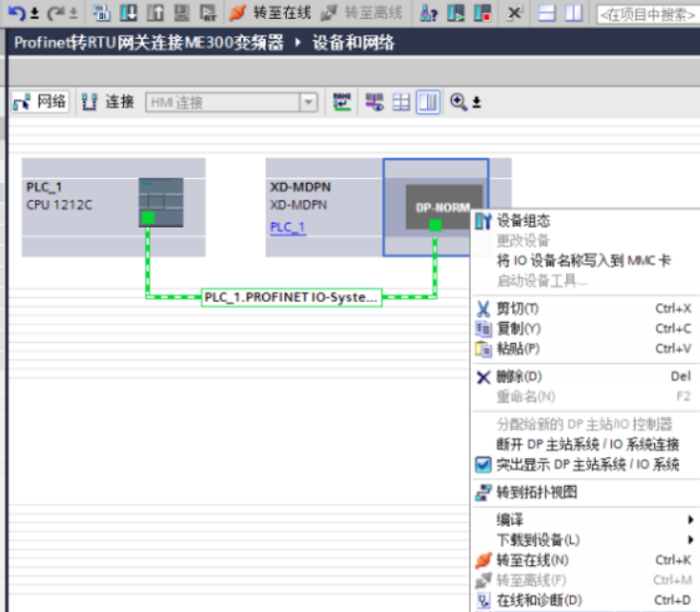Click the red X icon for 删除 (delete)
This screenshot has height=612, width=700.
(x=485, y=377)
